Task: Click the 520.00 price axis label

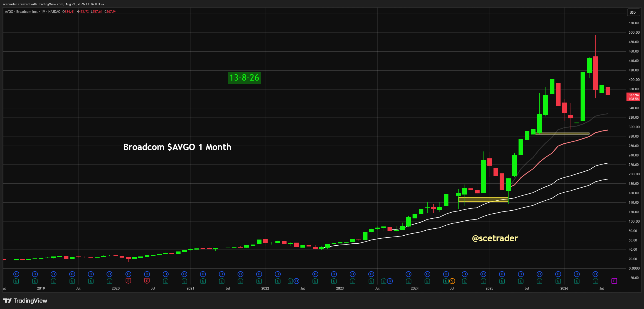Action: [634, 23]
